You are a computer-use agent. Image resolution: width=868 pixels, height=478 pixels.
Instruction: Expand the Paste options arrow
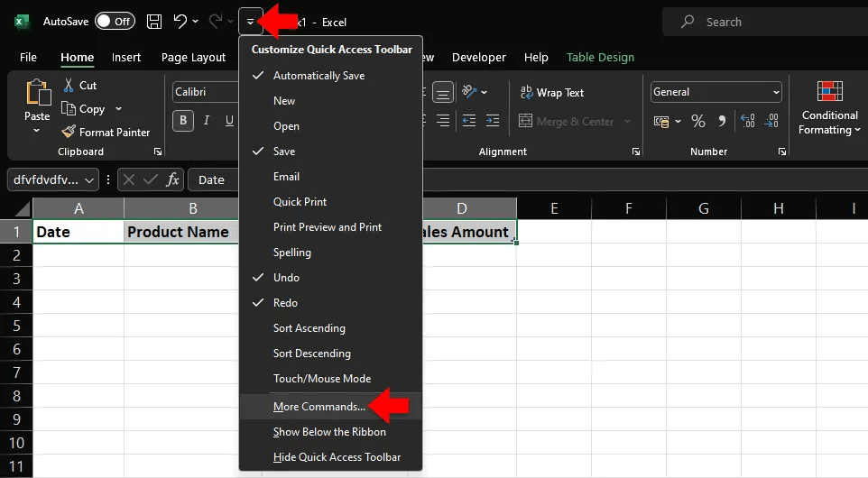point(36,131)
